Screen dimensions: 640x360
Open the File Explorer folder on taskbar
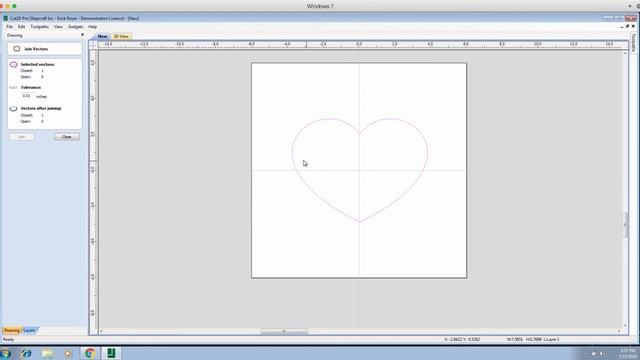pos(47,353)
